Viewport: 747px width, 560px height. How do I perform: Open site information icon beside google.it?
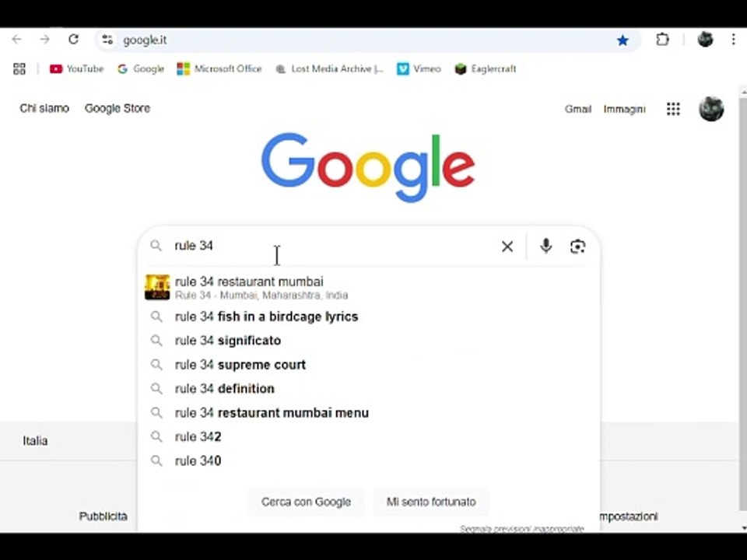pos(107,40)
